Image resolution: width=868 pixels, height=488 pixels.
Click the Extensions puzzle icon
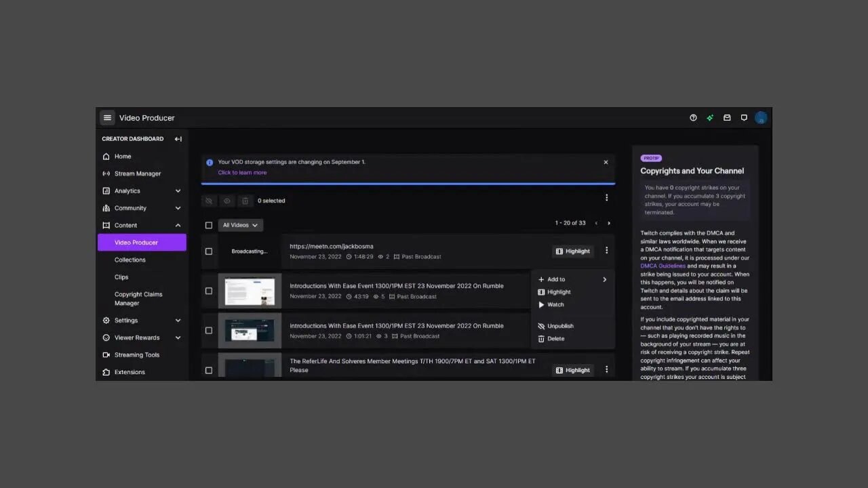tap(106, 372)
